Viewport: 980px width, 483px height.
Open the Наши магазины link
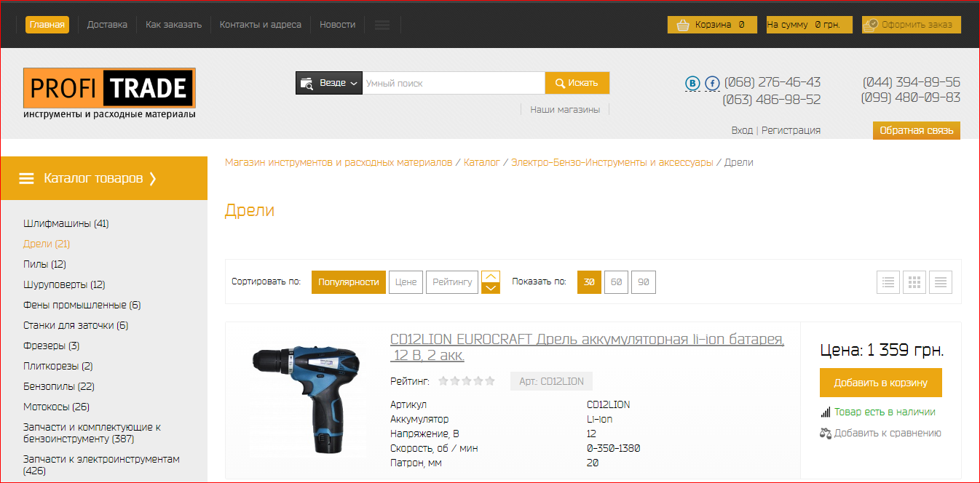pyautogui.click(x=565, y=109)
